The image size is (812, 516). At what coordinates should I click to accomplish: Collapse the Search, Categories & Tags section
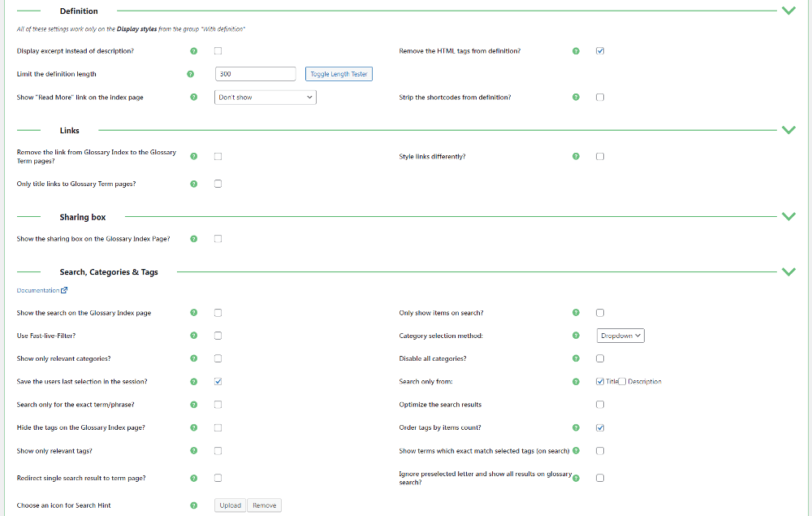tap(788, 272)
